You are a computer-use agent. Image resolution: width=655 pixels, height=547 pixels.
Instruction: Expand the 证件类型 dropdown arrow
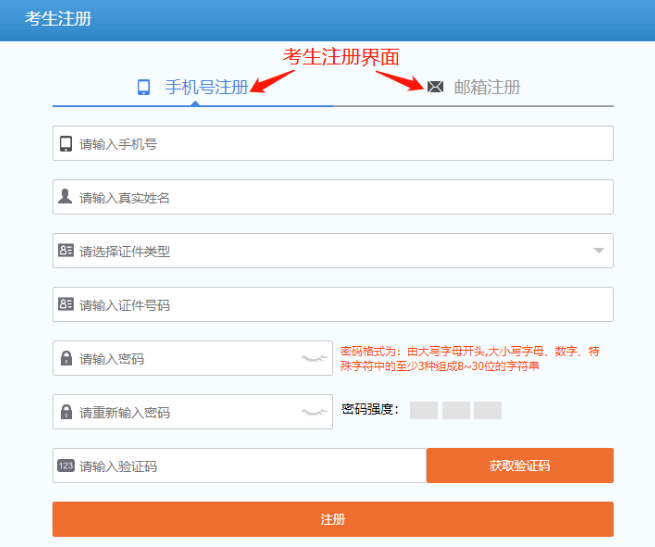click(x=599, y=251)
